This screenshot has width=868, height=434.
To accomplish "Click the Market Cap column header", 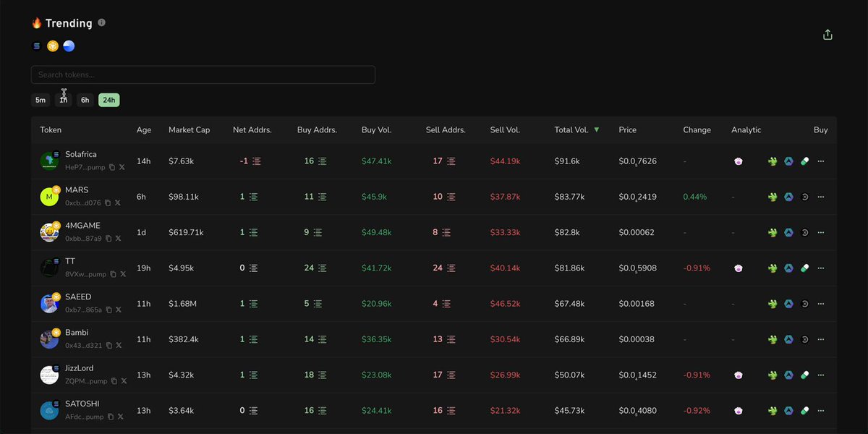I will (x=189, y=130).
